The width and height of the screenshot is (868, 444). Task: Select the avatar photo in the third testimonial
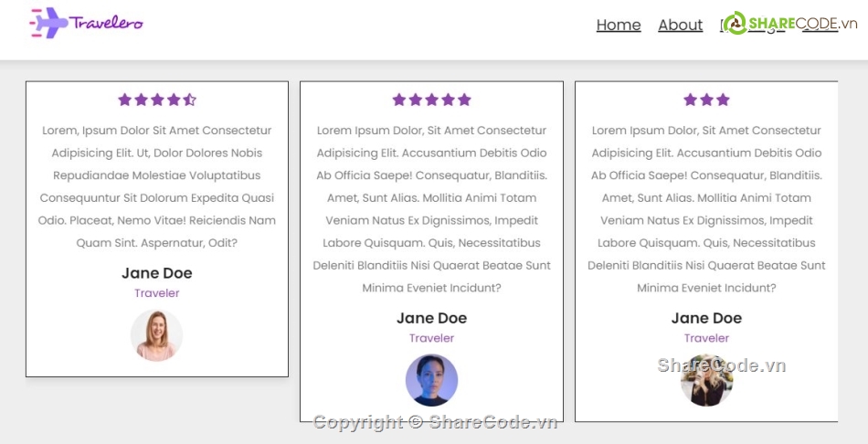(707, 380)
